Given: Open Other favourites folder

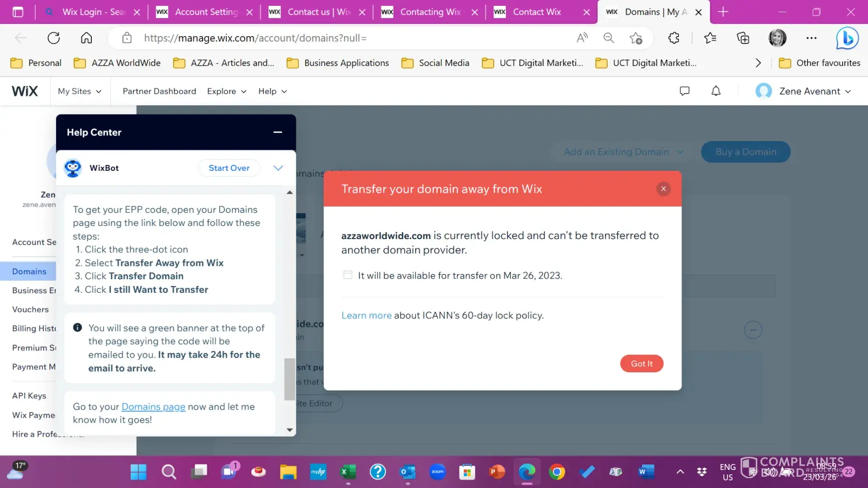Looking at the screenshot, I should (820, 63).
